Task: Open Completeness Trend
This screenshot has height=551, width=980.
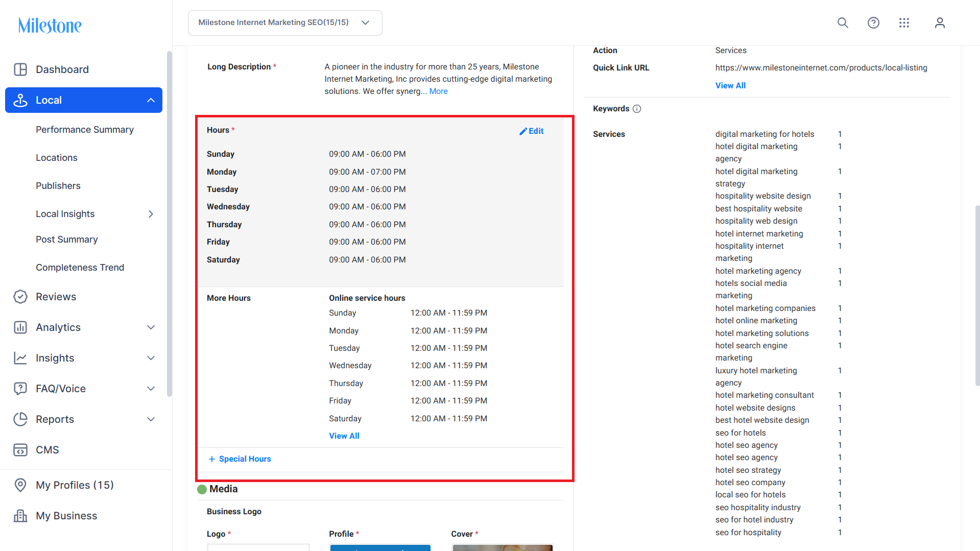Action: click(80, 268)
